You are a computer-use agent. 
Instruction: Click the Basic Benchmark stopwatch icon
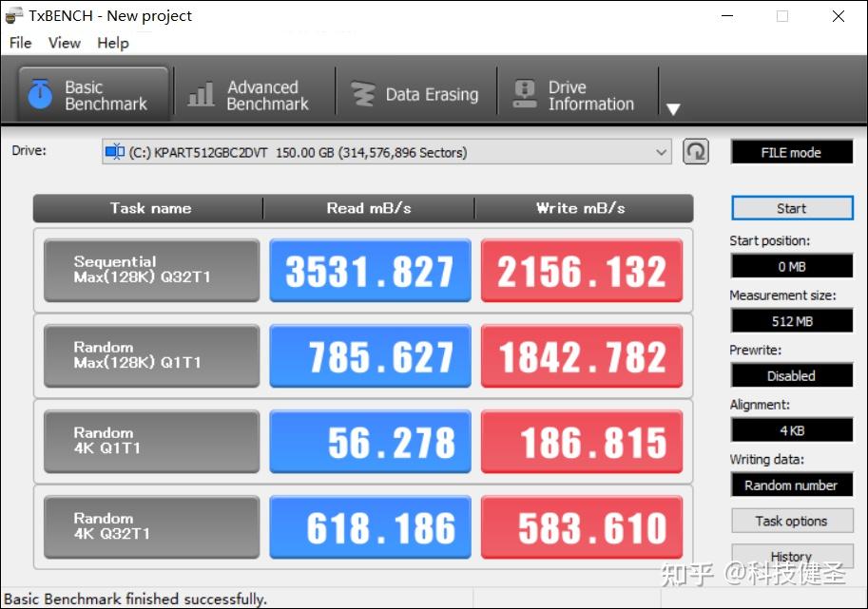[40, 94]
